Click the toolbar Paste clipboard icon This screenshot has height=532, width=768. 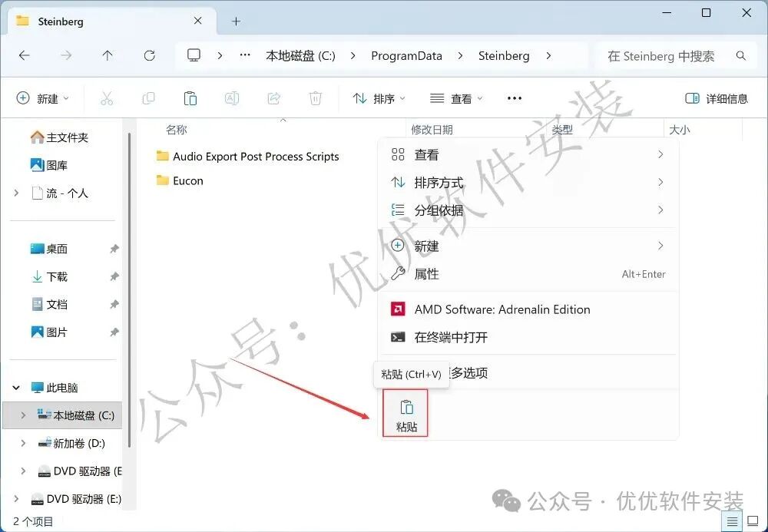[190, 99]
